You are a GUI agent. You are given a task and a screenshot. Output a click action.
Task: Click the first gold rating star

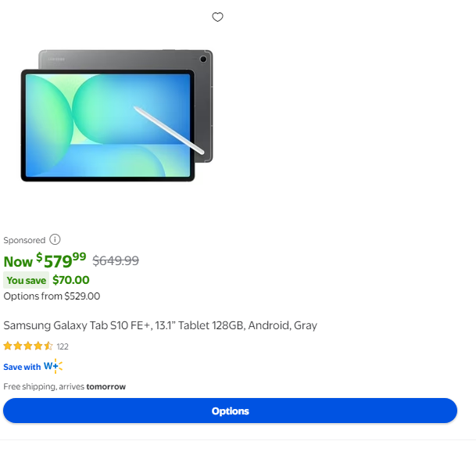tap(8, 346)
